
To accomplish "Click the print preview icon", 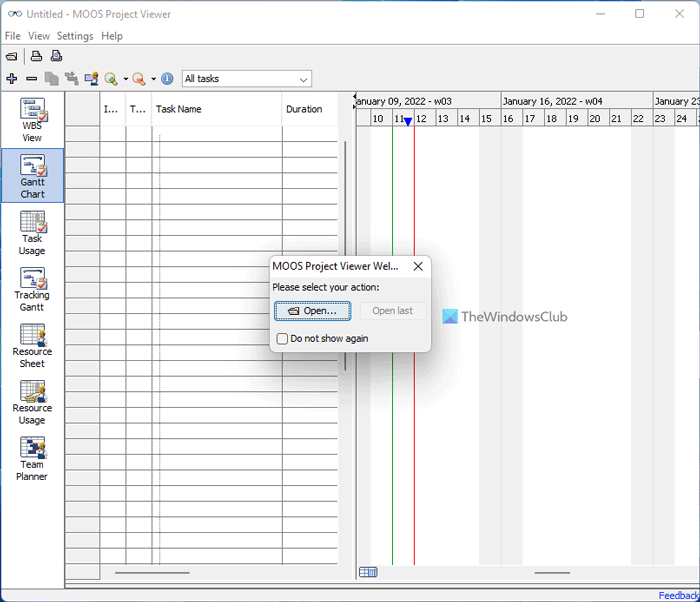I will pyautogui.click(x=57, y=56).
